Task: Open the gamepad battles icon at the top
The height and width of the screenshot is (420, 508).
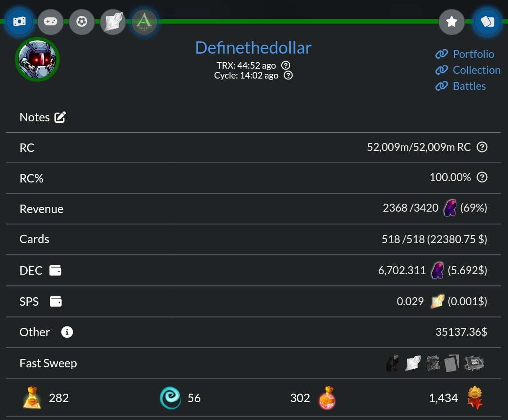Action: [50, 22]
